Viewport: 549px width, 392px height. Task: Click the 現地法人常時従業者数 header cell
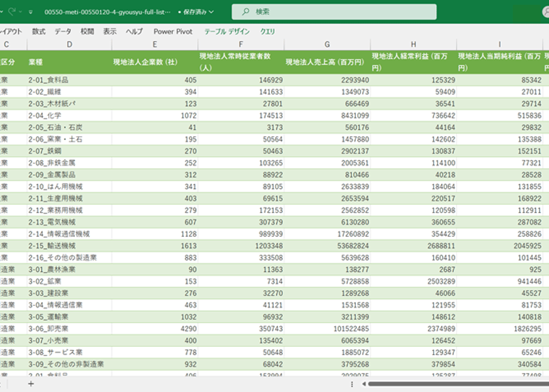point(241,62)
